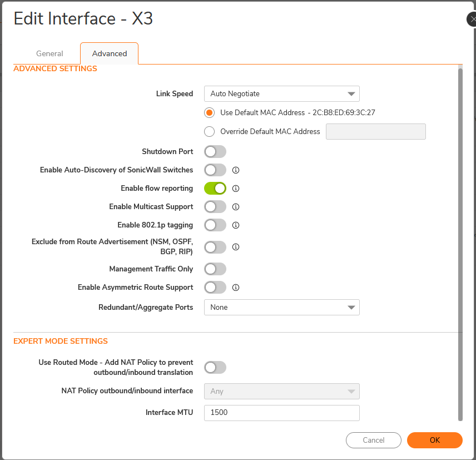Click info icon next to Enable flow reporting
This screenshot has height=460, width=476.
click(235, 189)
